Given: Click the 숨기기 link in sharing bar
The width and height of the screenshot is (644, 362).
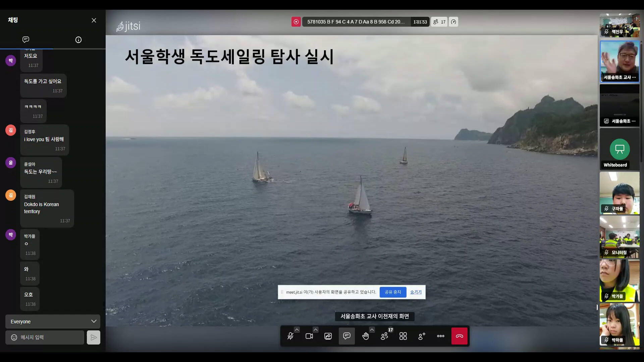Looking at the screenshot, I should point(416,292).
